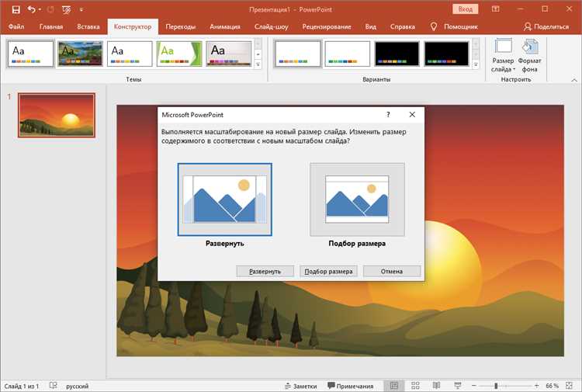Open reading view from the status bar
Viewport: 582px width, 392px height.
coord(436,386)
